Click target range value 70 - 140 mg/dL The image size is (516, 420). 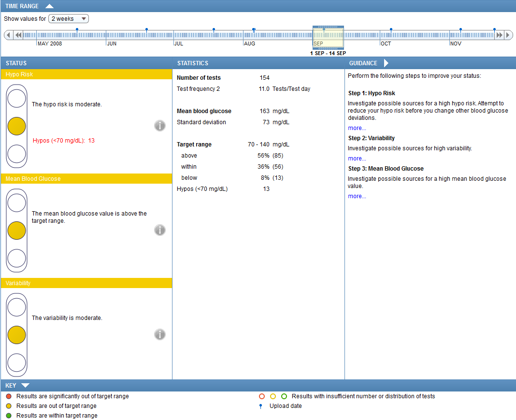(269, 145)
